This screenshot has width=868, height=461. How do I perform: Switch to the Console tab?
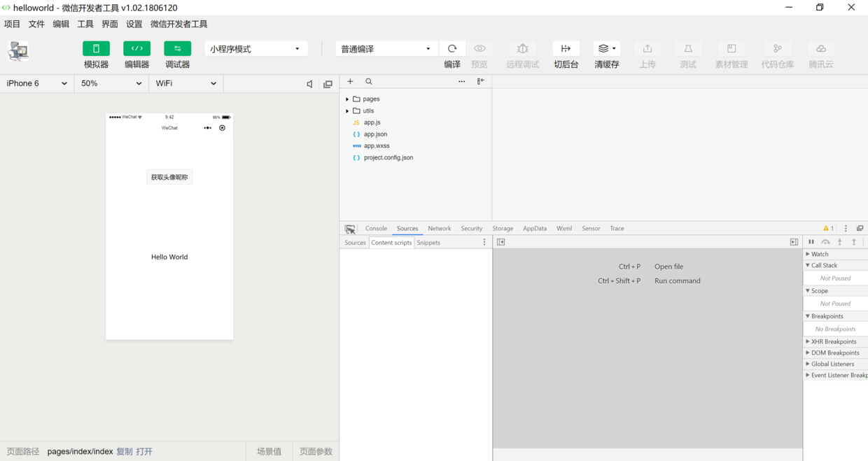376,229
